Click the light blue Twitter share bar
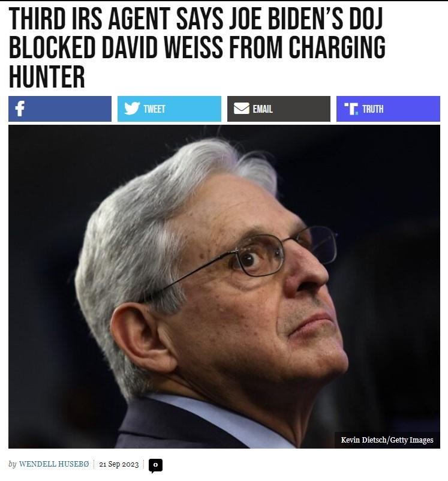This screenshot has height=481, width=448. pyautogui.click(x=169, y=109)
